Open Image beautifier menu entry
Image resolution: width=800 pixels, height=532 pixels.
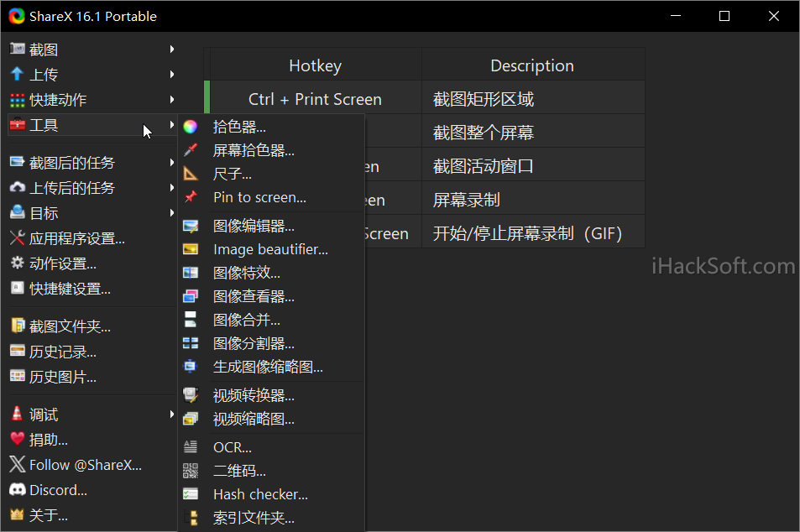click(x=271, y=249)
